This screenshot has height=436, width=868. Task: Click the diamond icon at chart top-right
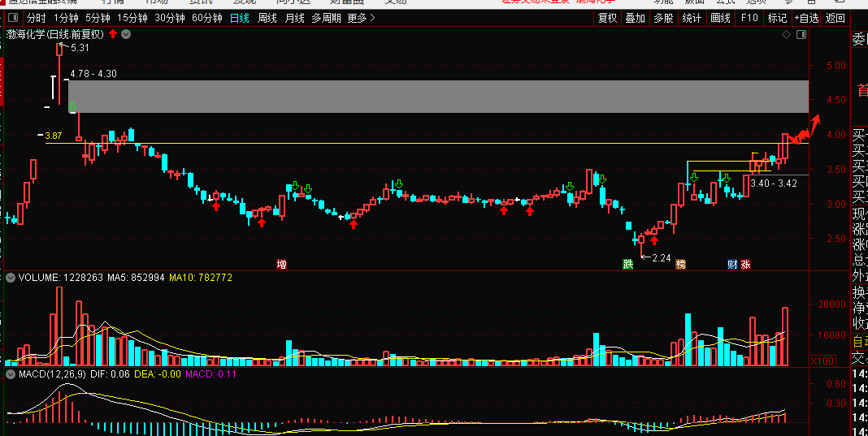[786, 35]
